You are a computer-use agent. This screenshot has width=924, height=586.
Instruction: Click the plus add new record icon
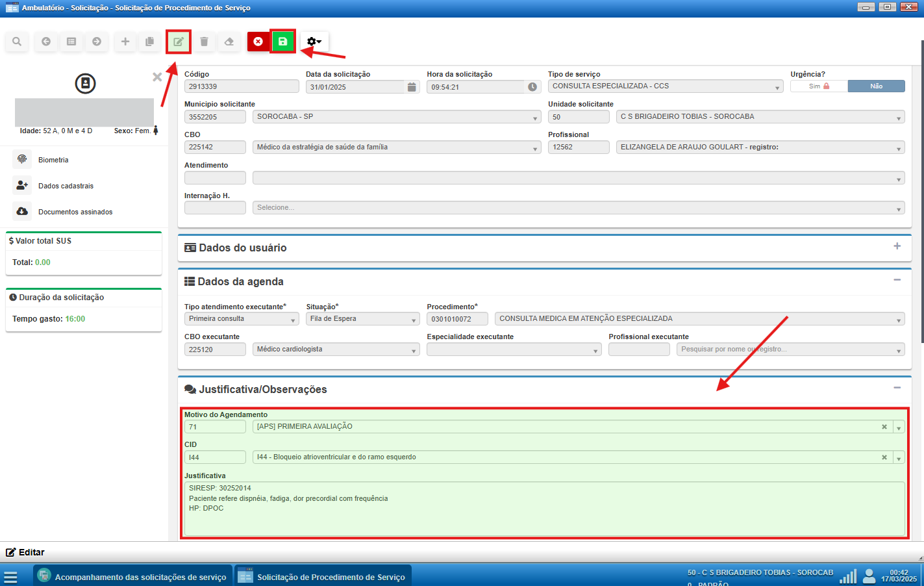tap(125, 42)
